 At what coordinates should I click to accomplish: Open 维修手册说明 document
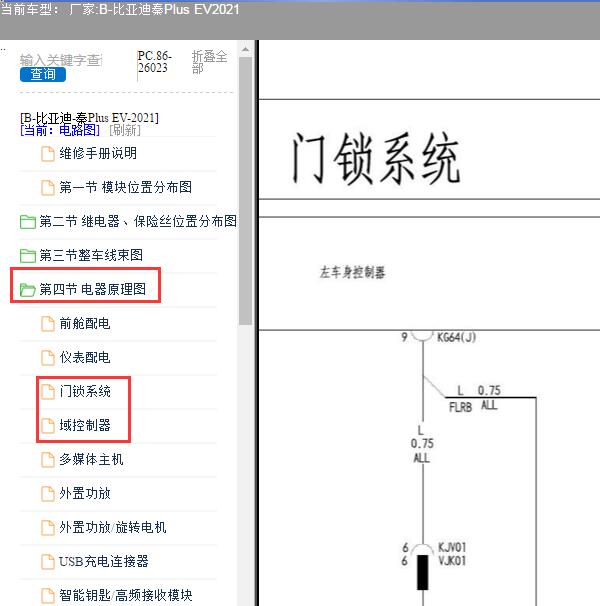point(98,153)
